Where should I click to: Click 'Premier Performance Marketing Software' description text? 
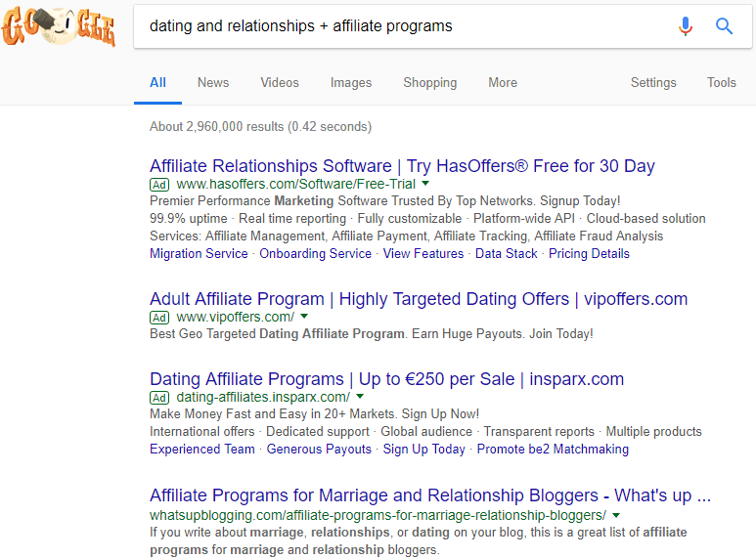point(384,201)
